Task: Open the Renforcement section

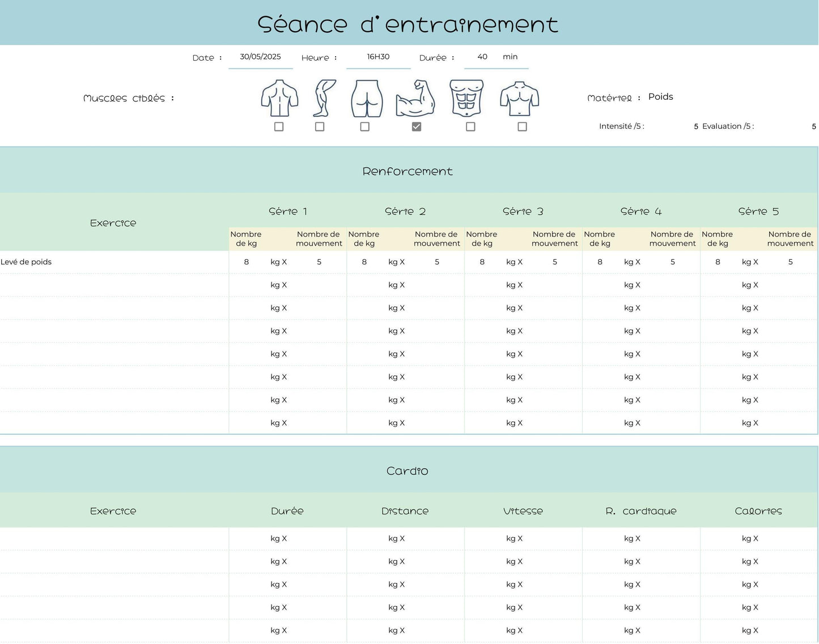Action: point(408,171)
